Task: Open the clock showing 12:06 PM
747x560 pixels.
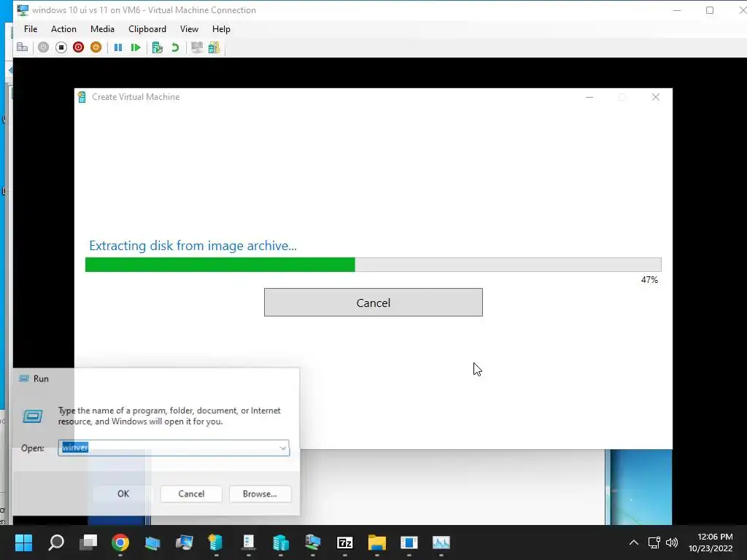Action: pos(711,542)
